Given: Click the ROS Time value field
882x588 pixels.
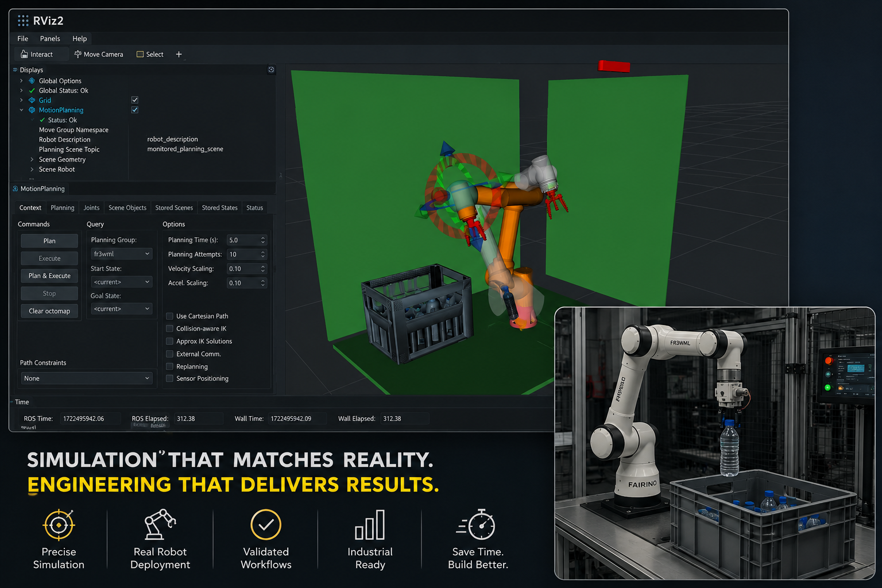Looking at the screenshot, I should coord(91,419).
